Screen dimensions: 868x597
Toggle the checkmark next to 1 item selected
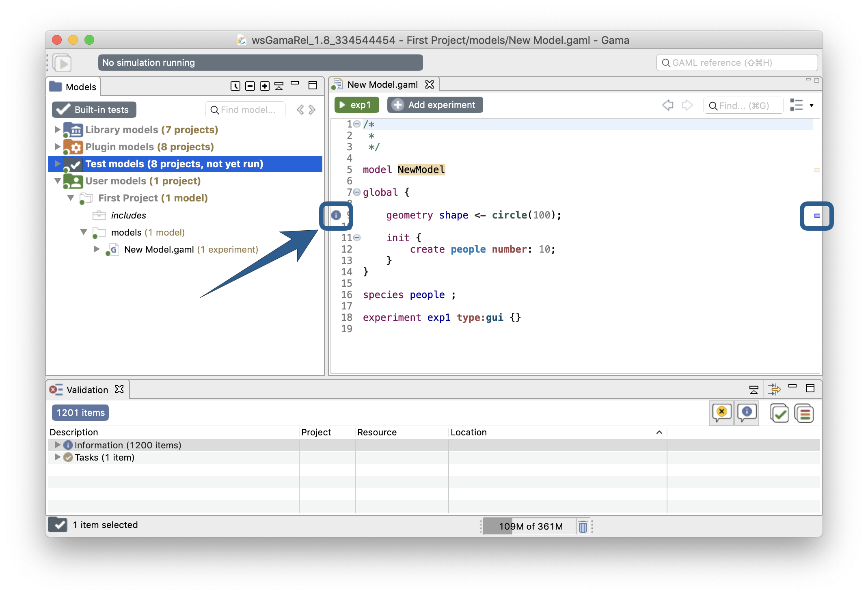(59, 525)
